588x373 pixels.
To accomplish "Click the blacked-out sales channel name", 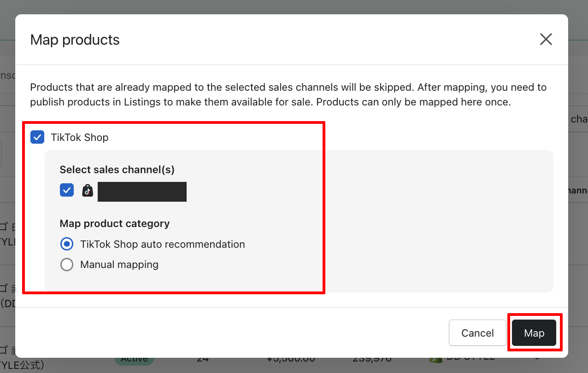I will coord(142,192).
